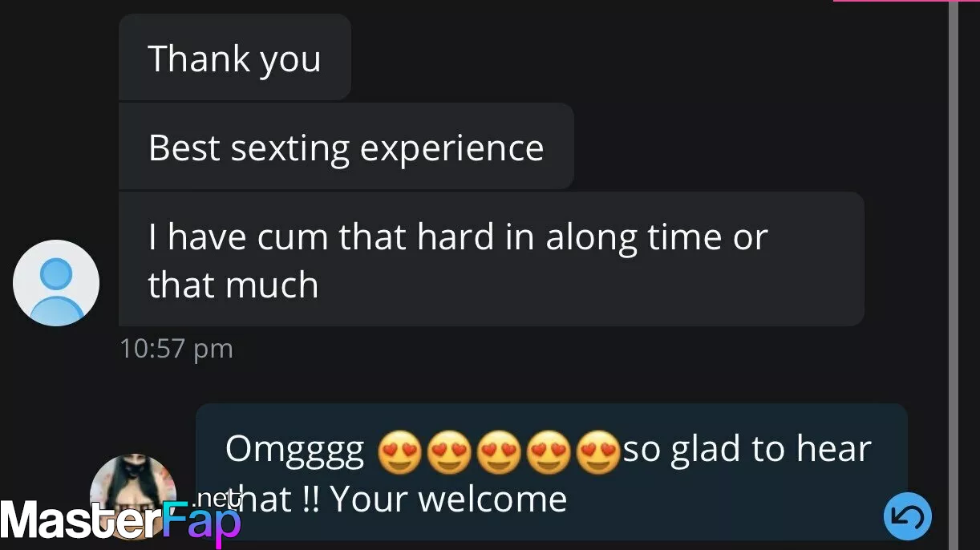Screen dimensions: 980x550
Task: Click the default blue user avatar icon
Action: 56,283
